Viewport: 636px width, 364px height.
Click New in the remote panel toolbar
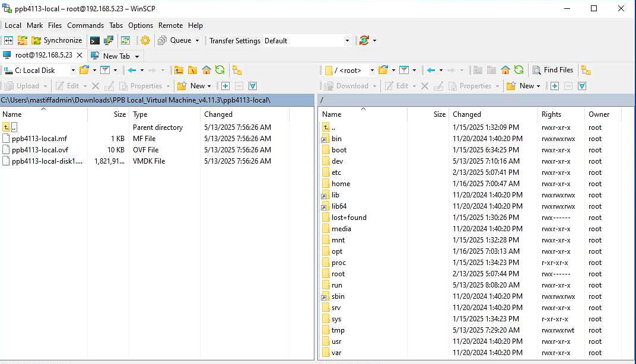coord(524,86)
